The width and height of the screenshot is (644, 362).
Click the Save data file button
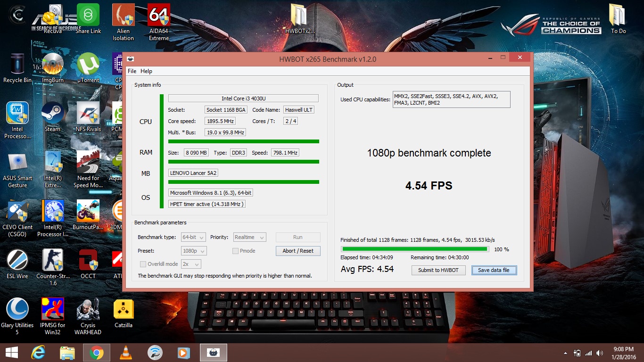(494, 270)
